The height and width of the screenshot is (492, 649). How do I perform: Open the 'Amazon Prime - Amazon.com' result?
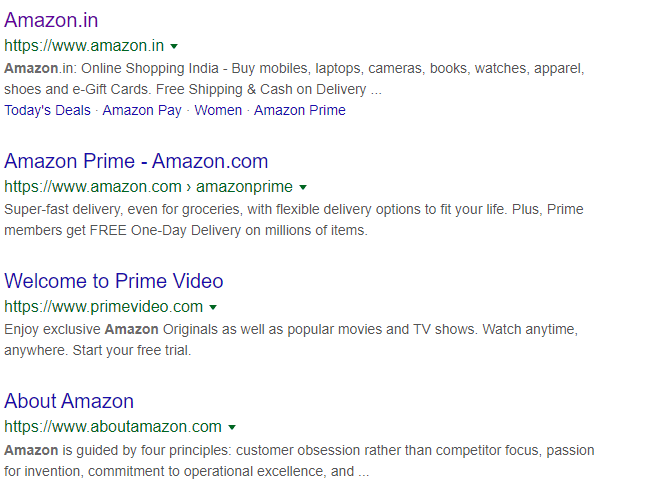[x=136, y=161]
